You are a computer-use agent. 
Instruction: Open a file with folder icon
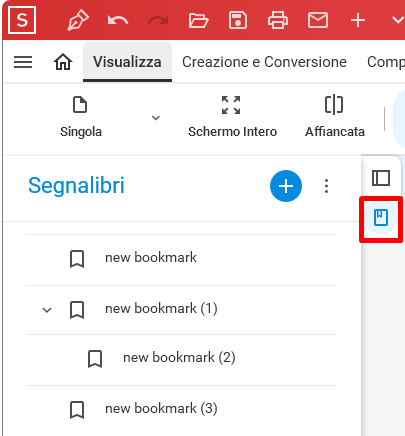pos(198,20)
